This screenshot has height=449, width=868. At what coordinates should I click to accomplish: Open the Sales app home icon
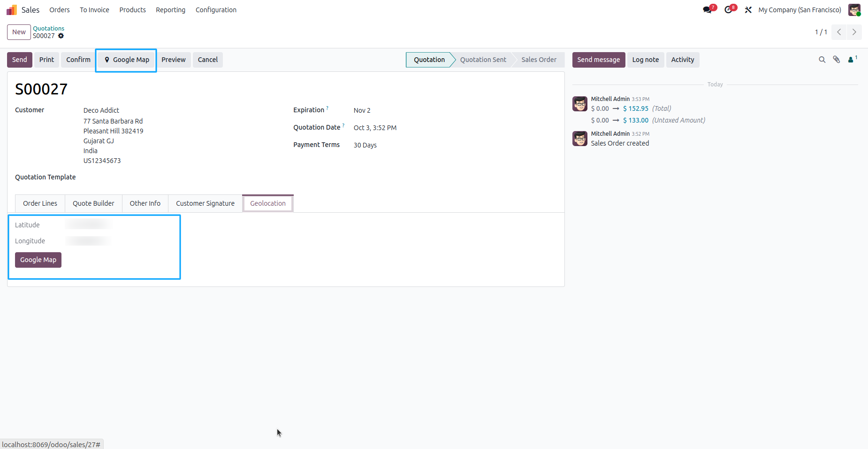point(12,10)
